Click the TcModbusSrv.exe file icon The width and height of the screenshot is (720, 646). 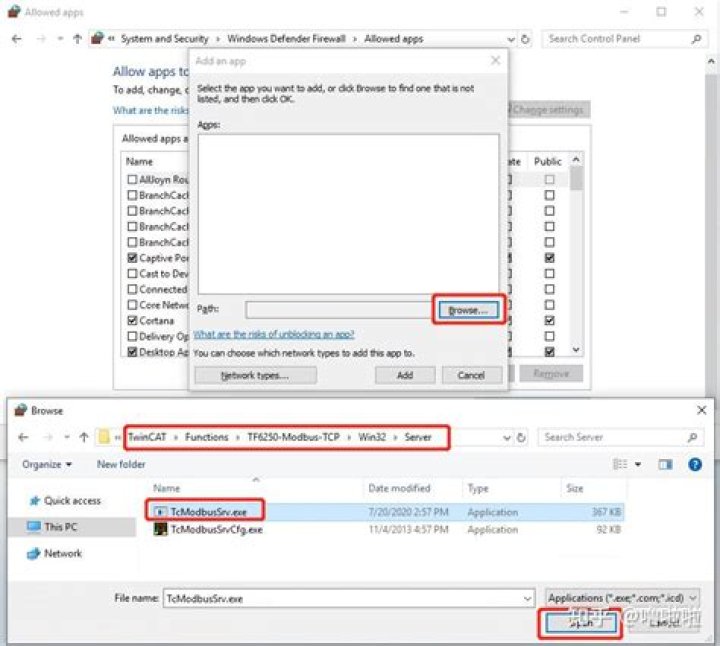tap(160, 511)
